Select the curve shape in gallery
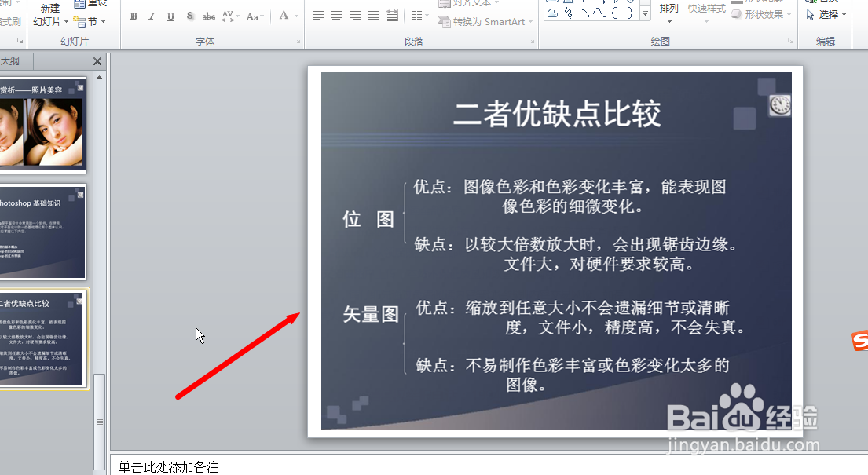 click(599, 13)
